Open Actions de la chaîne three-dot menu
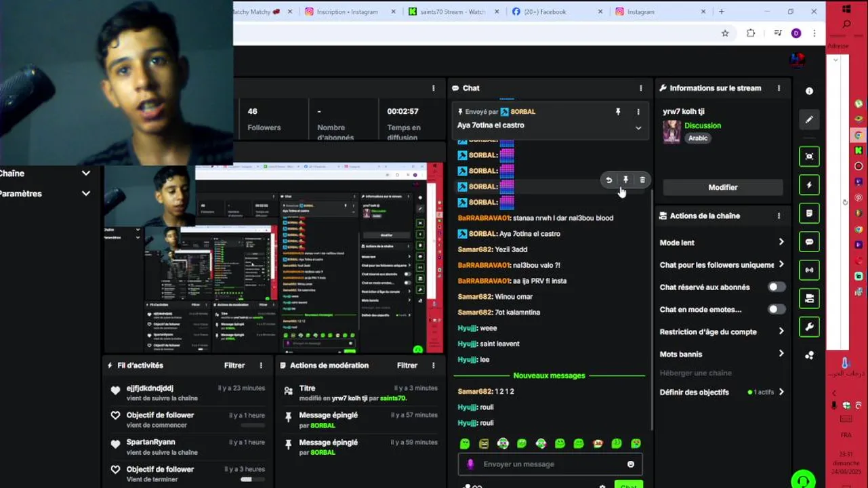The width and height of the screenshot is (868, 488). point(779,216)
